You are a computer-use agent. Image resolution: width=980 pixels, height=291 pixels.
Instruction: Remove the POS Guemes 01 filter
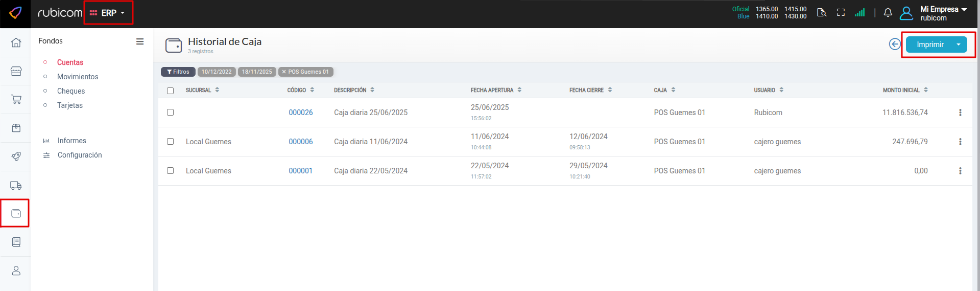pyautogui.click(x=284, y=72)
